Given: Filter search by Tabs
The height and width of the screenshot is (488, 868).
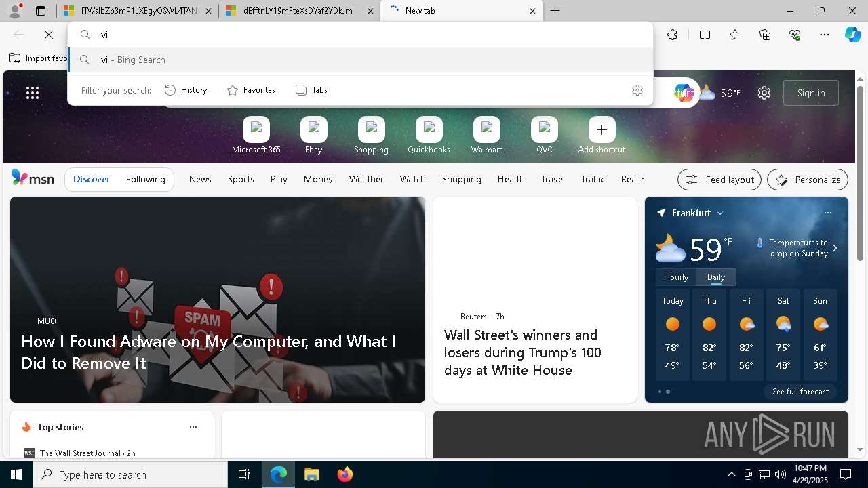Looking at the screenshot, I should [x=312, y=90].
